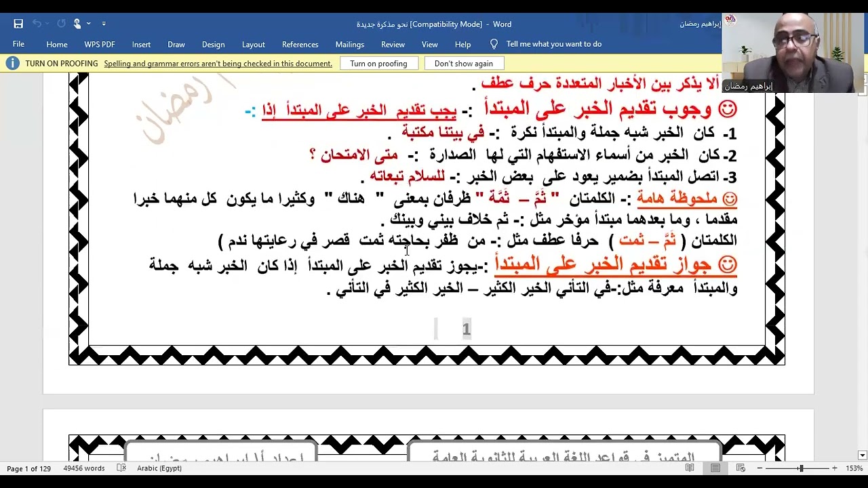Save the document from the quick access toolbar
868x488 pixels.
point(18,24)
